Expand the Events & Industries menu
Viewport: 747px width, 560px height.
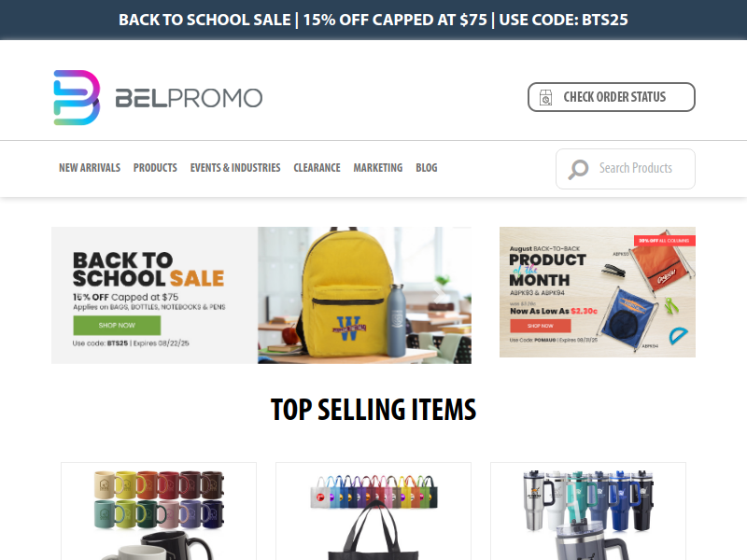click(235, 168)
